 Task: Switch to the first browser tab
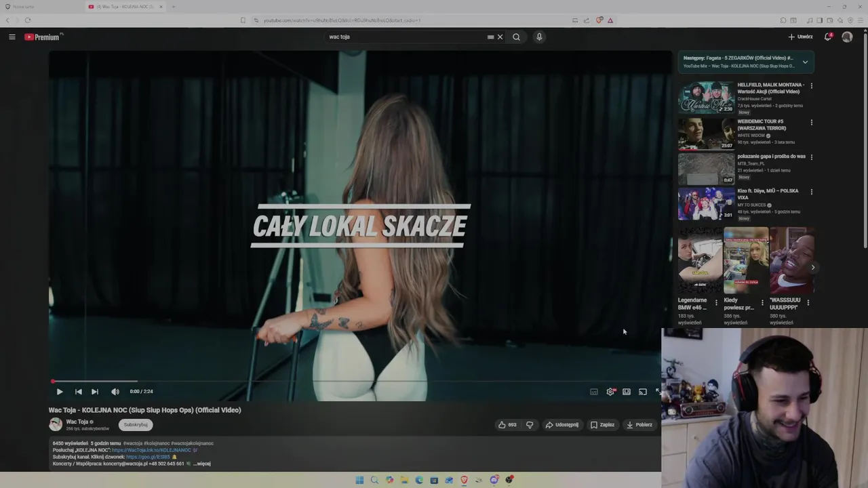(41, 7)
